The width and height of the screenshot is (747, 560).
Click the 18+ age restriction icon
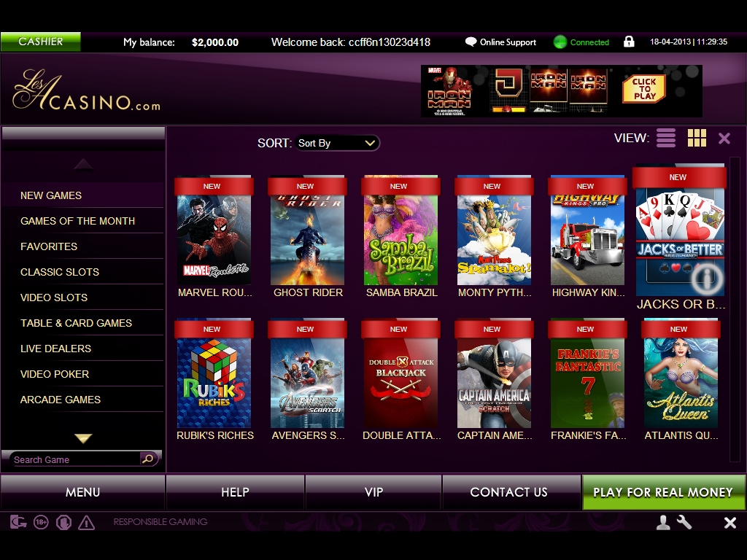pos(41,522)
